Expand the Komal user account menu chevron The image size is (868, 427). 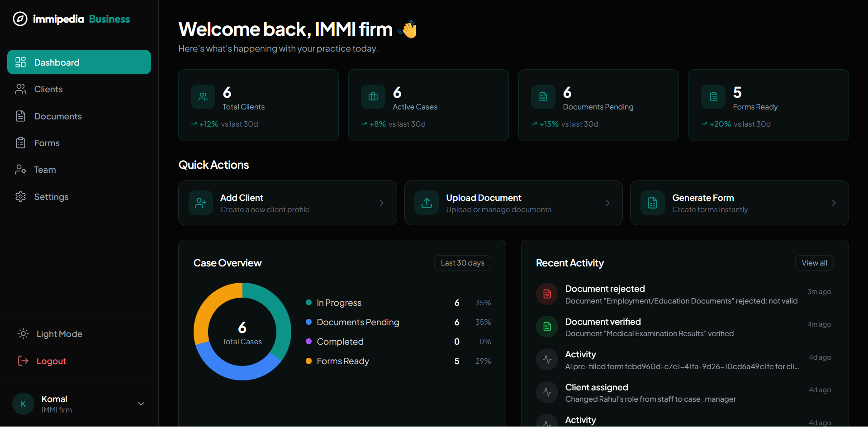(x=141, y=404)
